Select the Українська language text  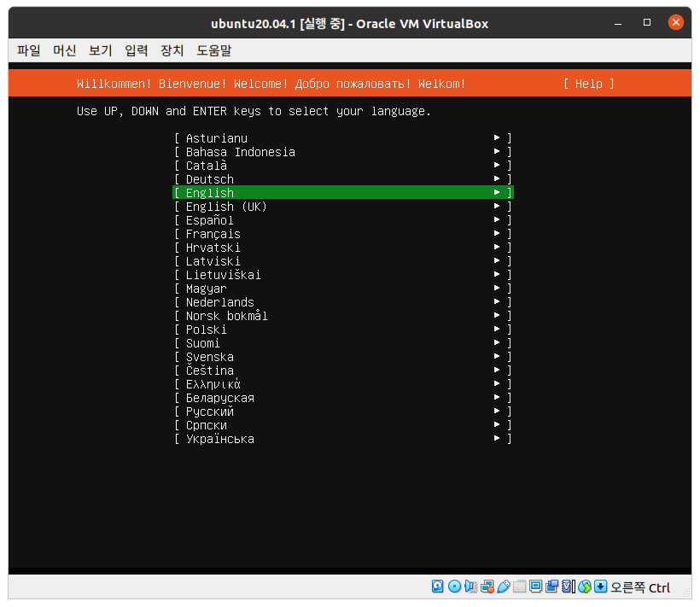[x=220, y=439]
